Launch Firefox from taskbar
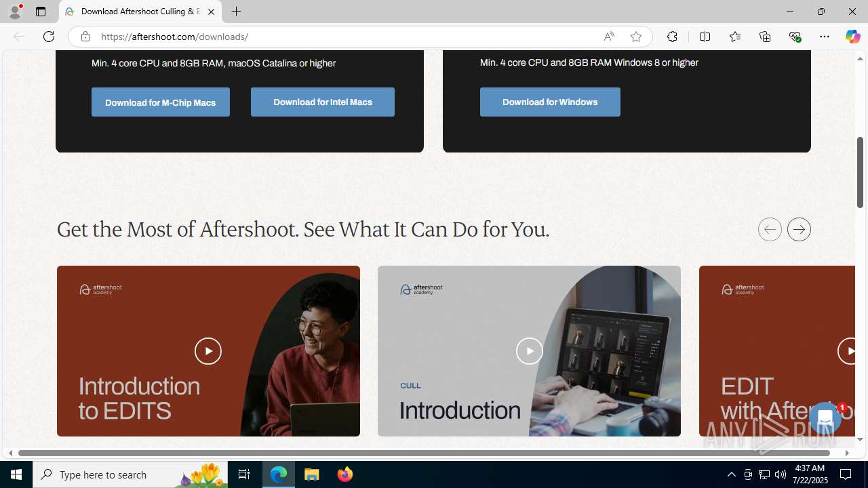This screenshot has width=868, height=488. pos(344,474)
